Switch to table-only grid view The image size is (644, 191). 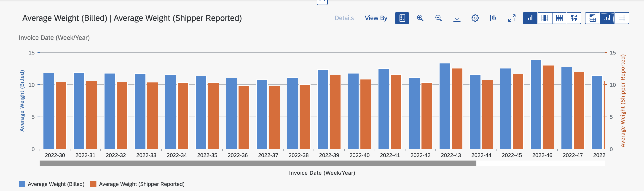(622, 18)
